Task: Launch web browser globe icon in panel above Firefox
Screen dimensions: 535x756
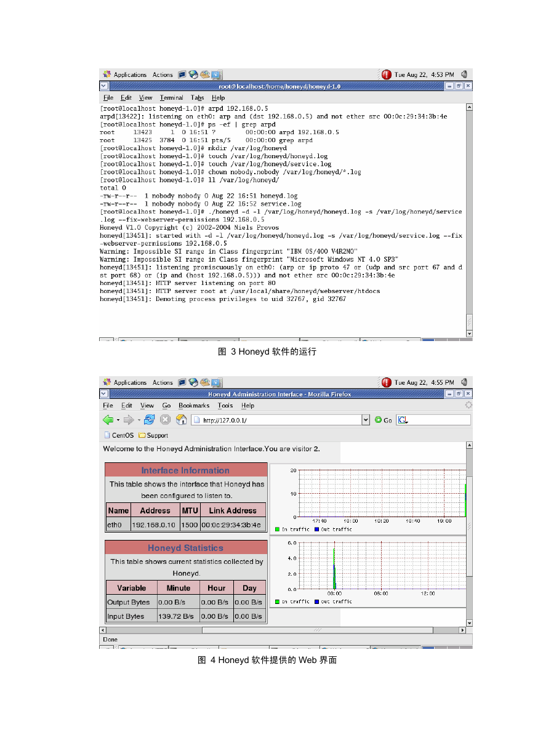Action: pyautogui.click(x=193, y=382)
